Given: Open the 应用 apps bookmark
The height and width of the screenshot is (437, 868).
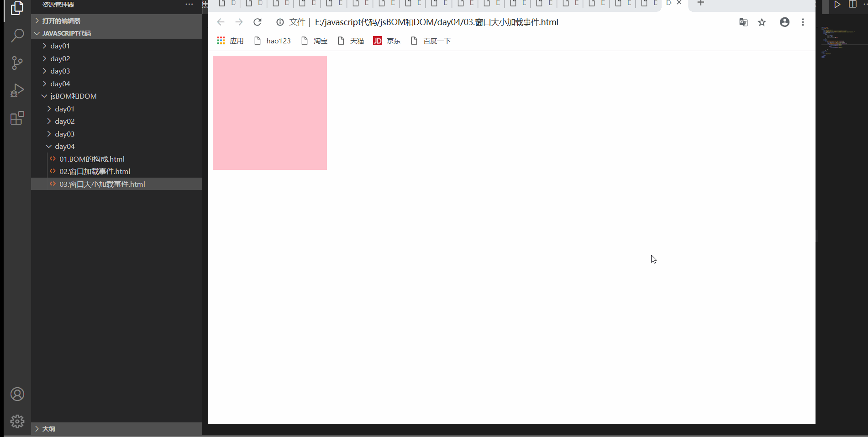Looking at the screenshot, I should [x=230, y=41].
